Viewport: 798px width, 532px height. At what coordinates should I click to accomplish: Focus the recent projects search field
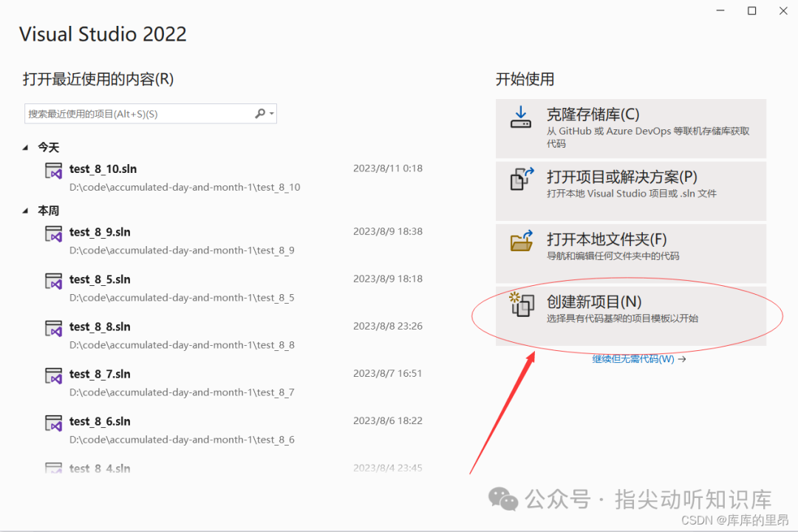(x=150, y=114)
